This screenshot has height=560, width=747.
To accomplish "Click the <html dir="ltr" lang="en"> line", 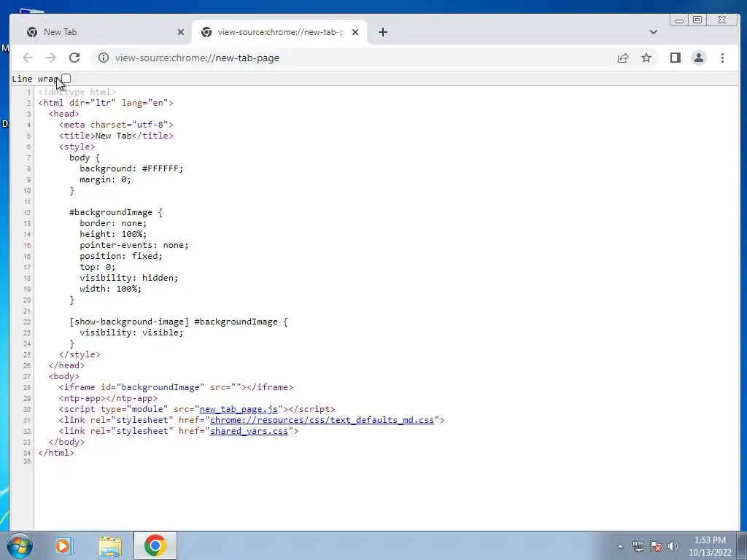I will (x=106, y=103).
